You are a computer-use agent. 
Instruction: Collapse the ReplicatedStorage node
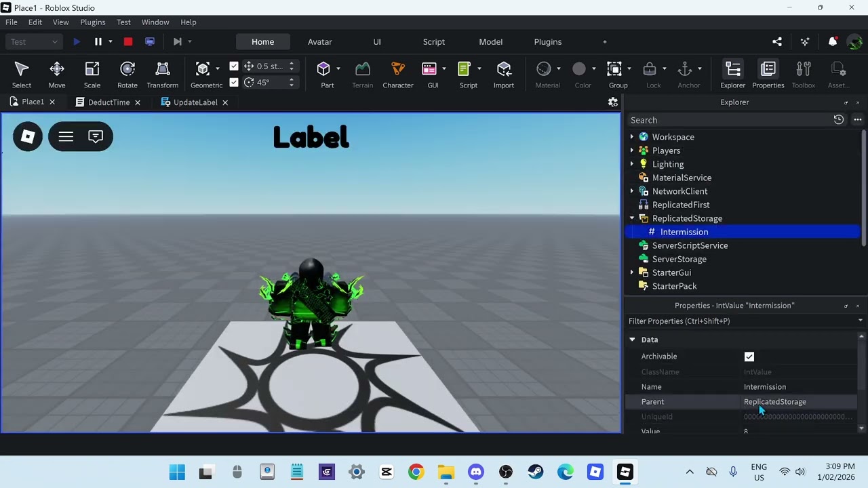[632, 218]
